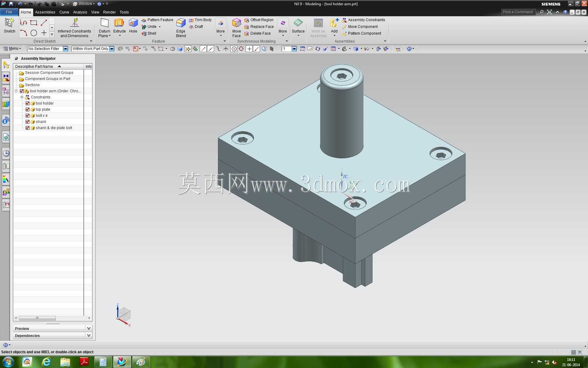Sort by Descriptive Part Name column
Screen dimensions: 588x368
click(x=48, y=67)
